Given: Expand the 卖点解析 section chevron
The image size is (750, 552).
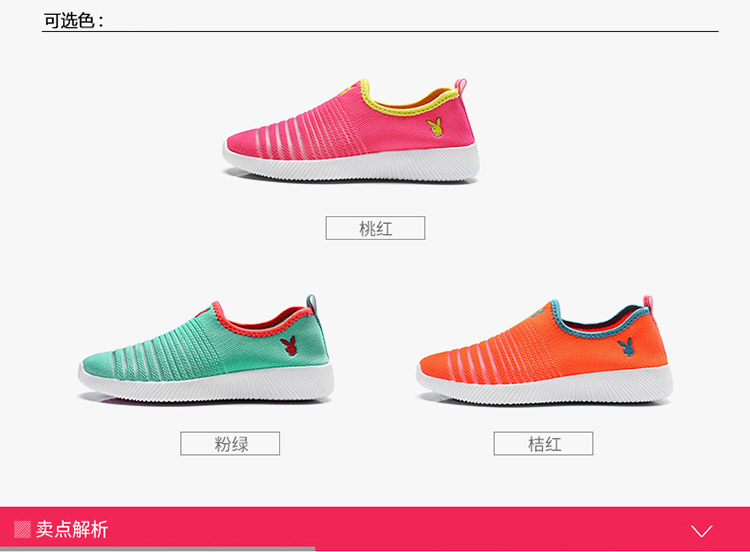Looking at the screenshot, I should pos(702,531).
